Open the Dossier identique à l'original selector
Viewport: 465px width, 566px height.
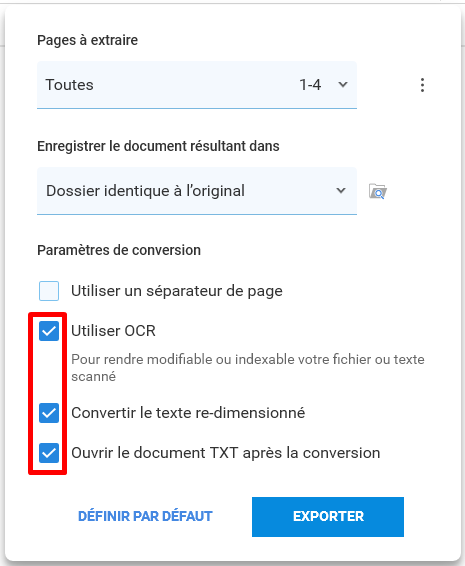(x=197, y=191)
